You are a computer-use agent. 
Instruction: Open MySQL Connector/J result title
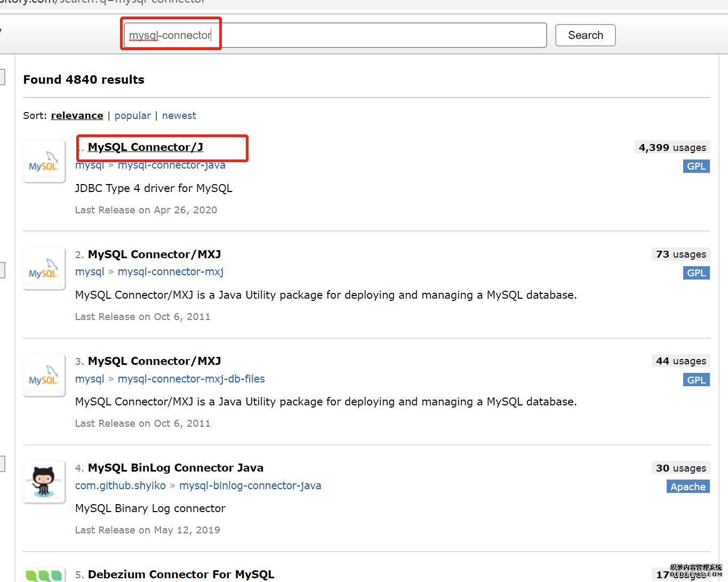tap(145, 147)
